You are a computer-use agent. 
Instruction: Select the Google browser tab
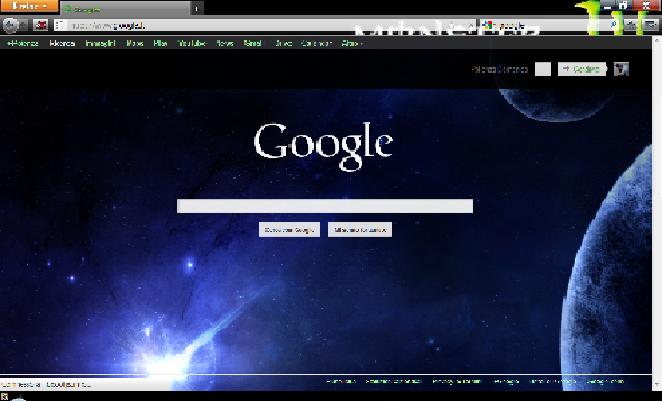(125, 8)
